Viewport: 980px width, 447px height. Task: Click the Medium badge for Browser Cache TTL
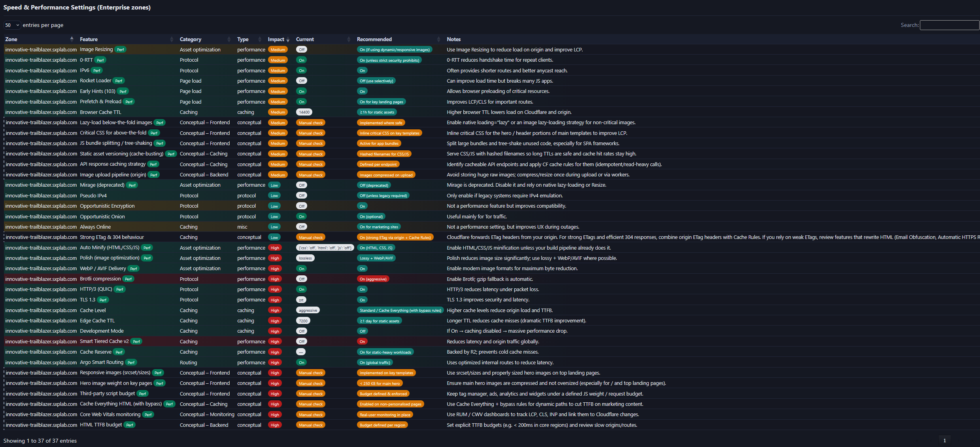click(278, 112)
